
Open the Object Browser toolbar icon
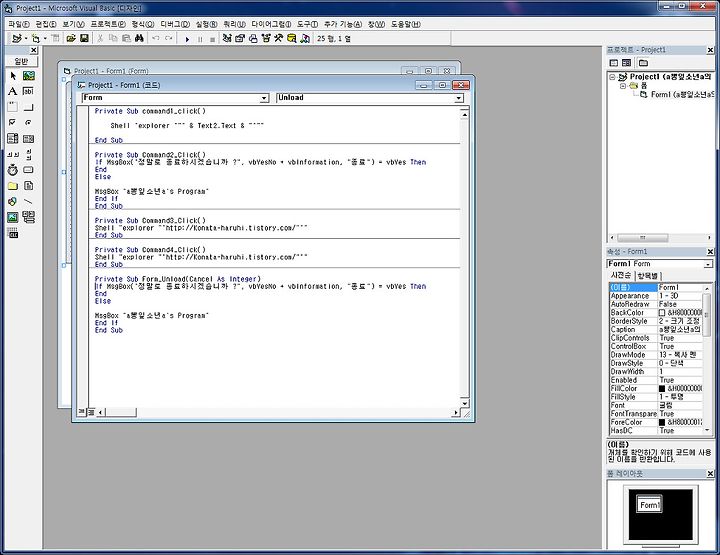[266, 39]
